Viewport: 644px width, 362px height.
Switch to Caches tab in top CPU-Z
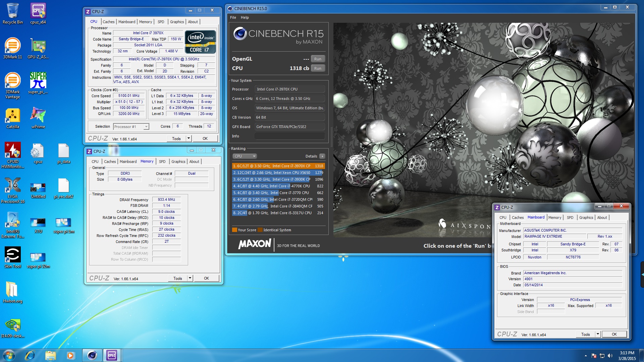pos(108,22)
